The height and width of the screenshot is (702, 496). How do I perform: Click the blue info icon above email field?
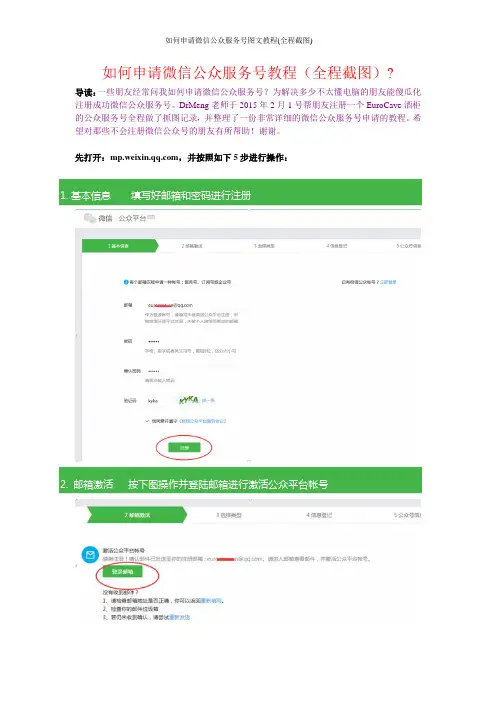tap(126, 282)
